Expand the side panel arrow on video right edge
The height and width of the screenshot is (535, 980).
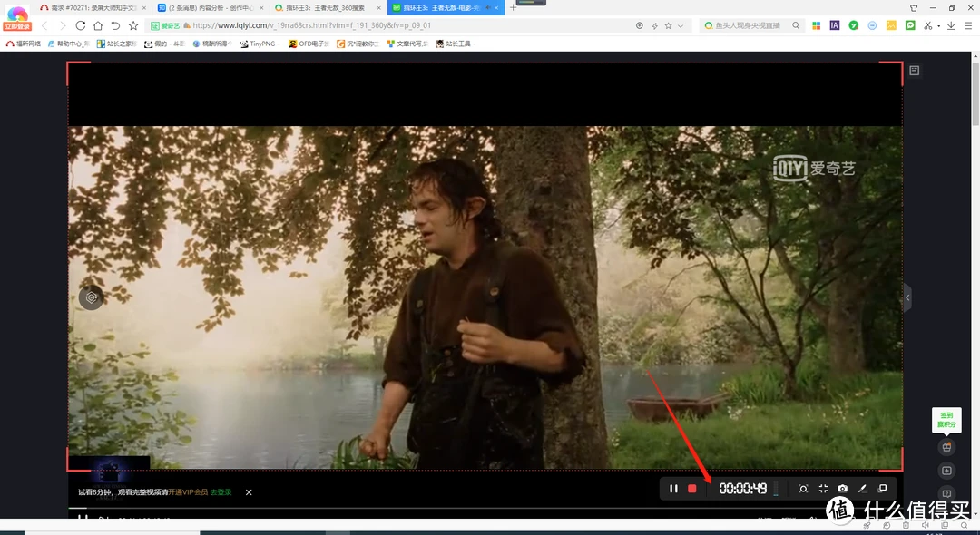coord(907,297)
